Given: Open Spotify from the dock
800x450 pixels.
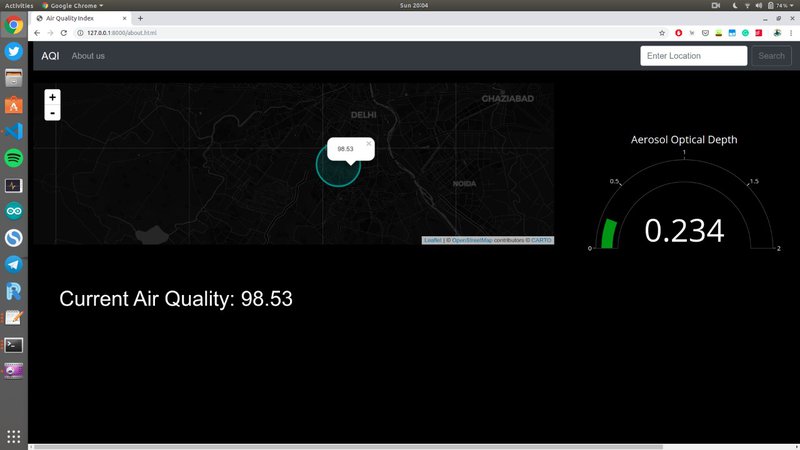Looking at the screenshot, I should [x=14, y=158].
